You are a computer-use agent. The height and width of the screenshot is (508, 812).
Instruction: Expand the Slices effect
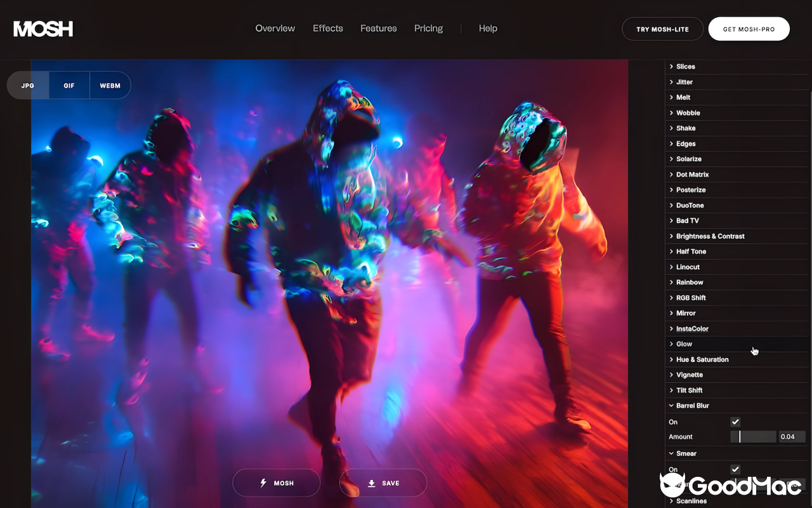click(685, 66)
